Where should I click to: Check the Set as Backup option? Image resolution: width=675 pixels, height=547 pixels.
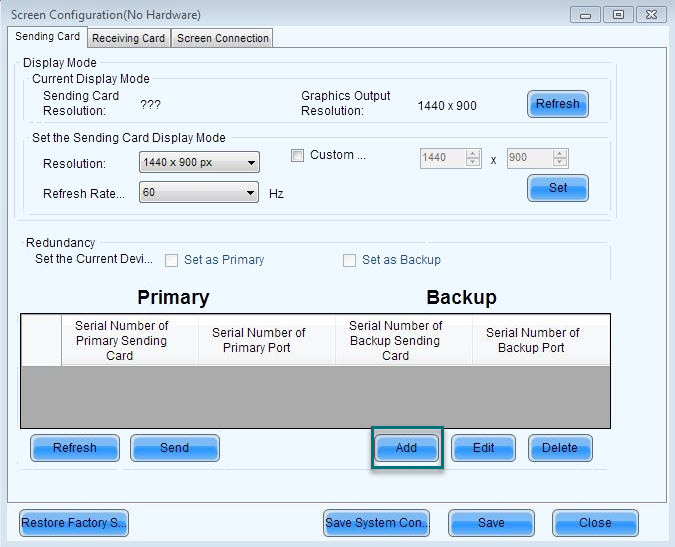click(350, 260)
